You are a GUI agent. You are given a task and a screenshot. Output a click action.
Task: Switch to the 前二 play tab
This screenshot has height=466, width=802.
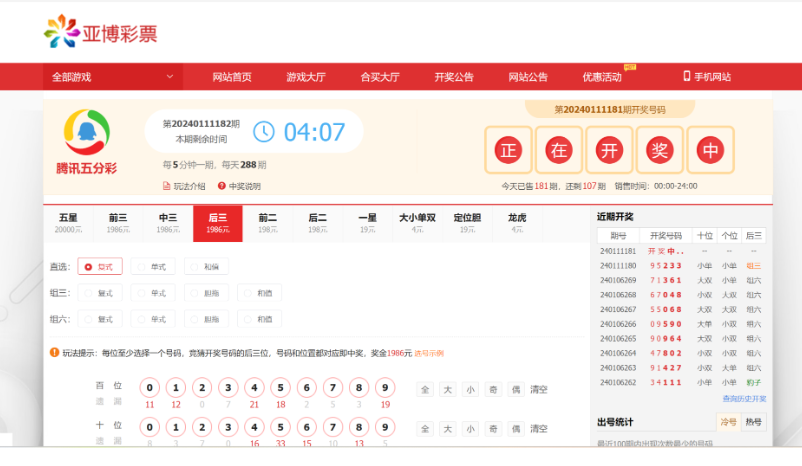point(268,223)
